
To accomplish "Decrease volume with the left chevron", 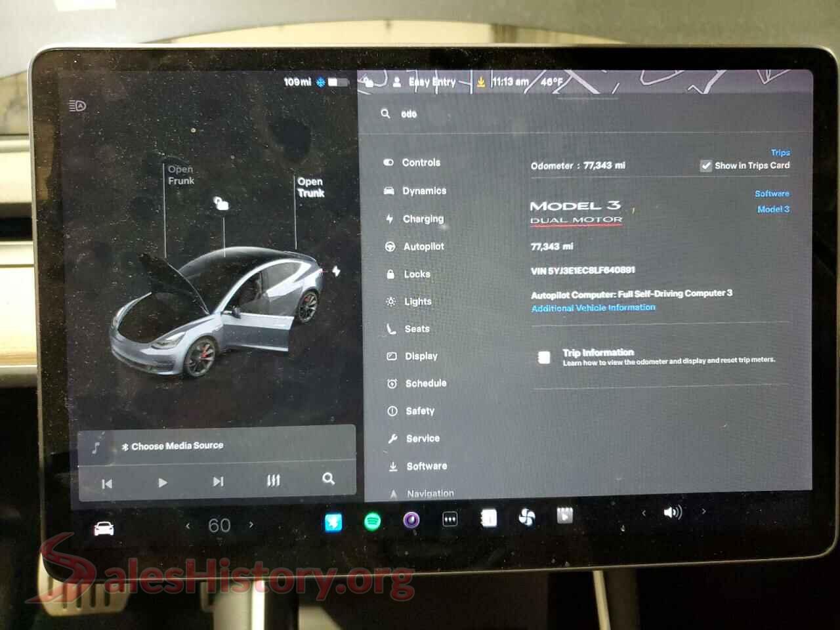I will (644, 513).
